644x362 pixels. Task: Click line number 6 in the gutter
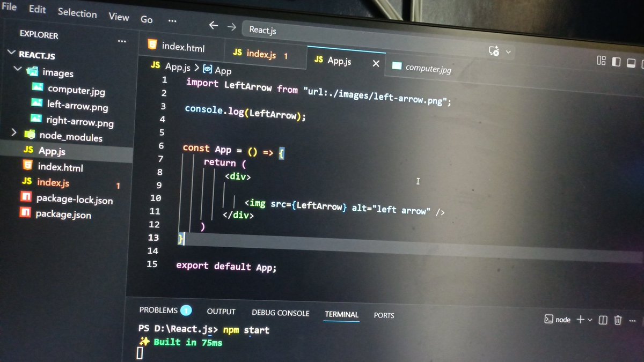click(160, 146)
